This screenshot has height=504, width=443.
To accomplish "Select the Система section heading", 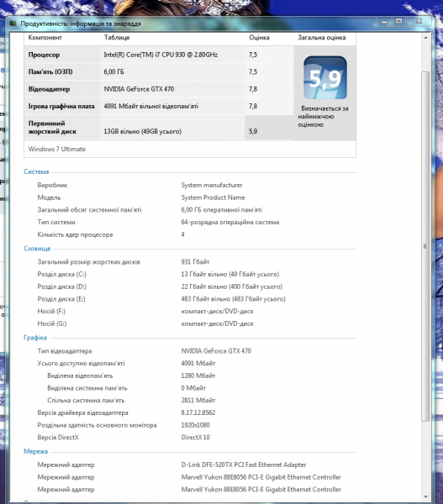I will pos(36,171).
